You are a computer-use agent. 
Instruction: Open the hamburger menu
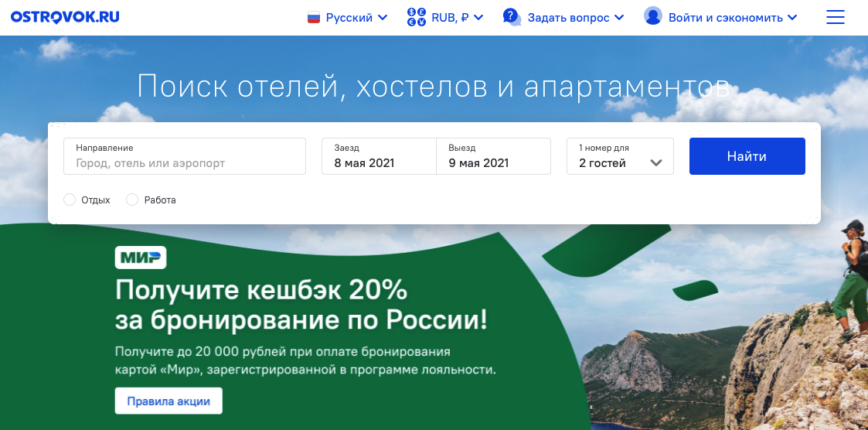coord(836,17)
